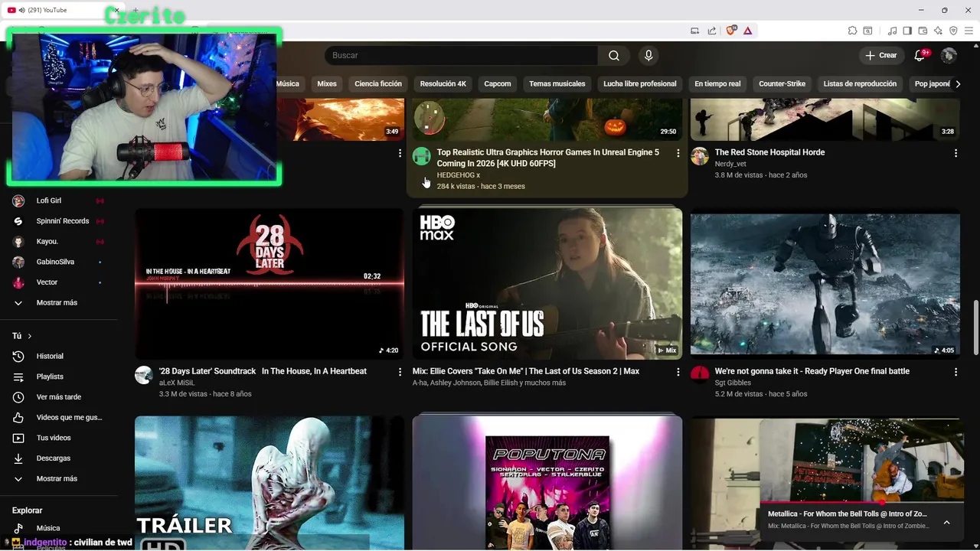This screenshot has height=551, width=980.
Task: Click Sgt Gibbles channel avatar
Action: click(x=700, y=375)
